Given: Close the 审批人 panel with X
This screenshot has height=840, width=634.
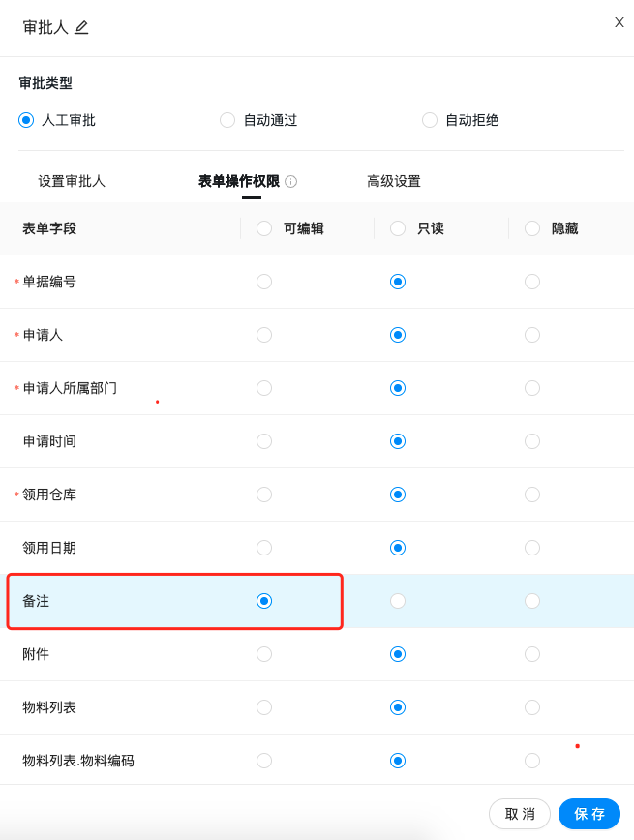Looking at the screenshot, I should coord(619,22).
